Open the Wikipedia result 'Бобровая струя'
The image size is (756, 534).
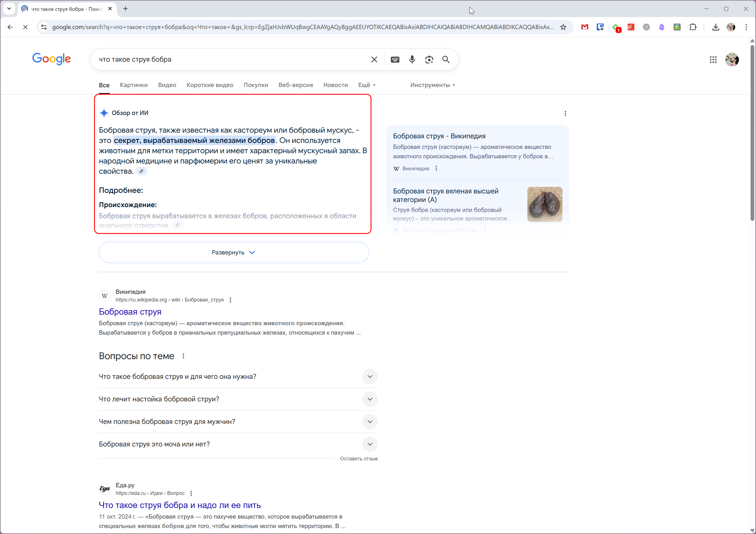pos(130,311)
